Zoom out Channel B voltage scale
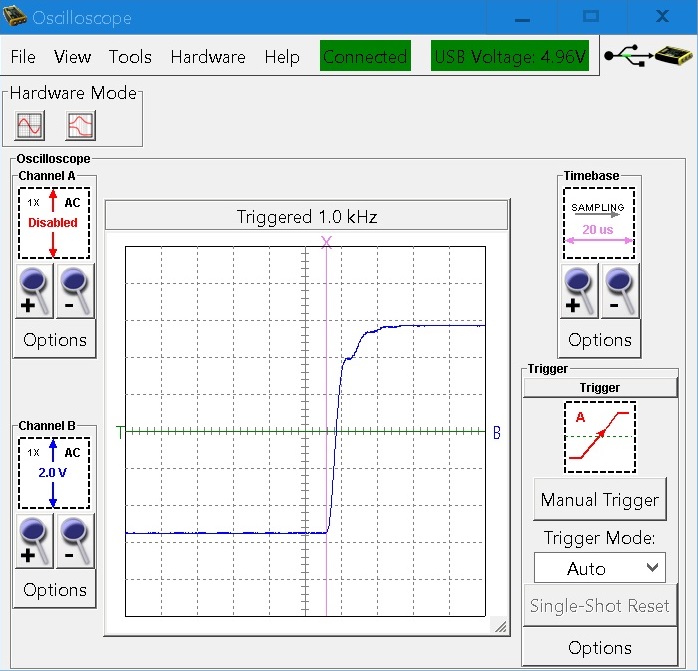698x671 pixels. (77, 542)
